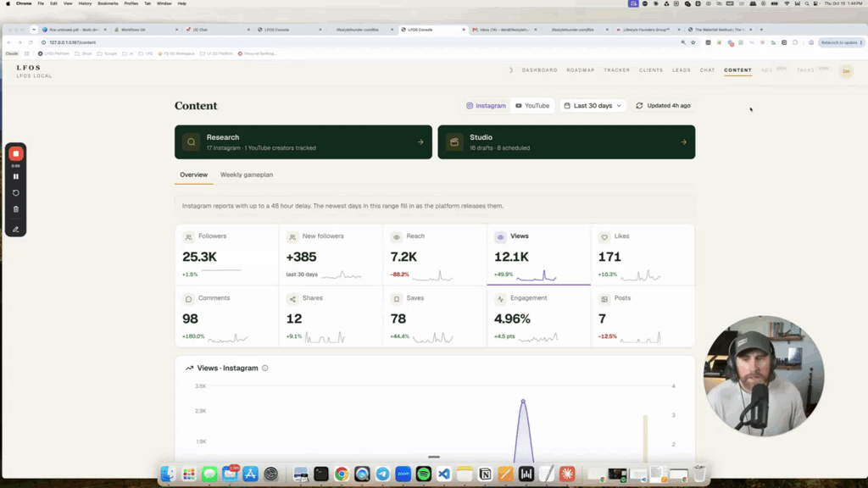The height and width of the screenshot is (488, 868).
Task: Open the user avatar in the top-right navigation
Action: pos(846,71)
